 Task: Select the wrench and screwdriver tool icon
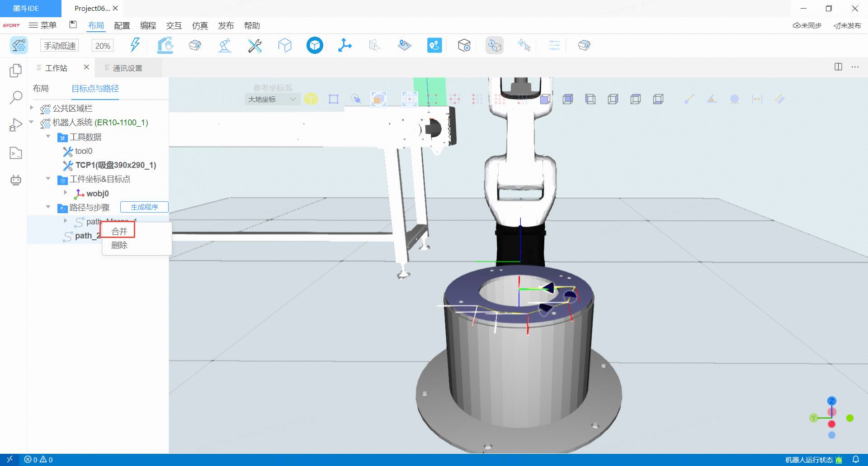[x=255, y=45]
